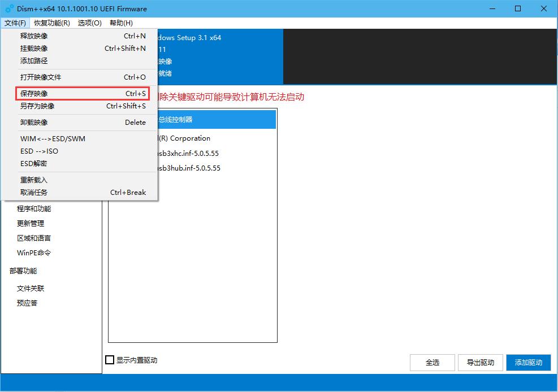Click the 全选 select-all button
Screen dimensions: 558x392
pos(432,363)
